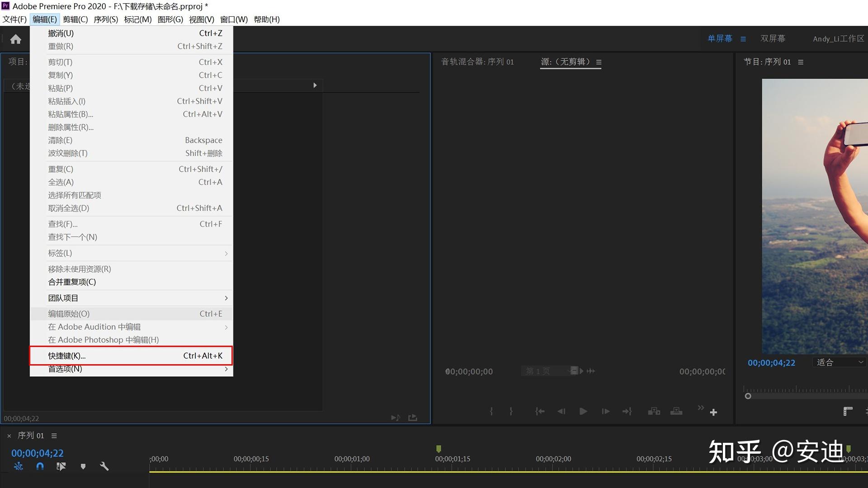Screen dimensions: 868x488
Task: Select 音轨混合器: 序列 01 tab
Action: coord(477,62)
